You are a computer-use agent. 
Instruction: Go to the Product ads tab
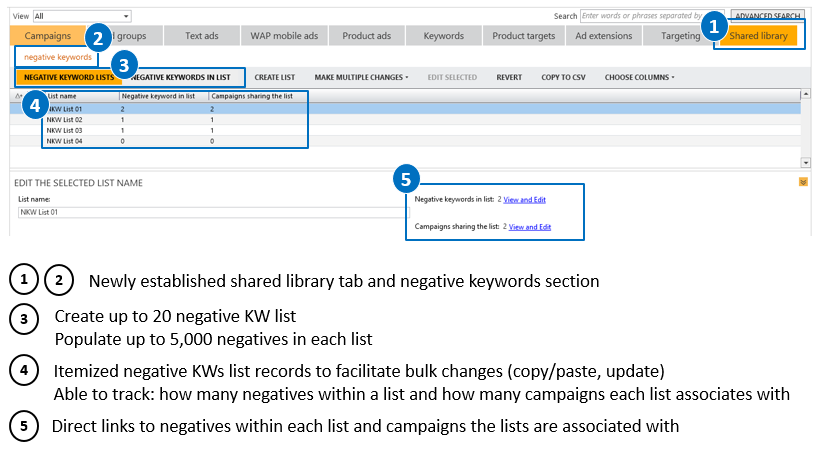tap(367, 36)
